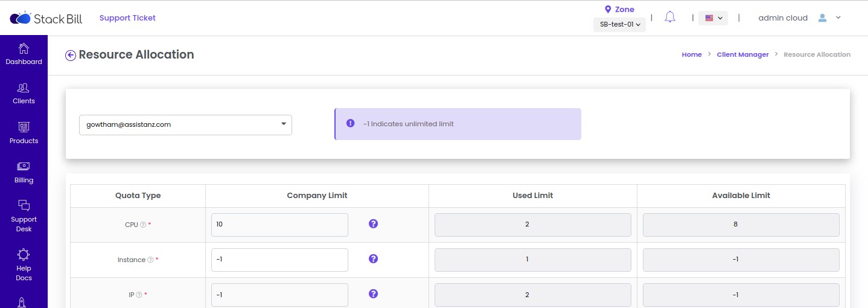Focus the CPU company limit input

tap(279, 225)
